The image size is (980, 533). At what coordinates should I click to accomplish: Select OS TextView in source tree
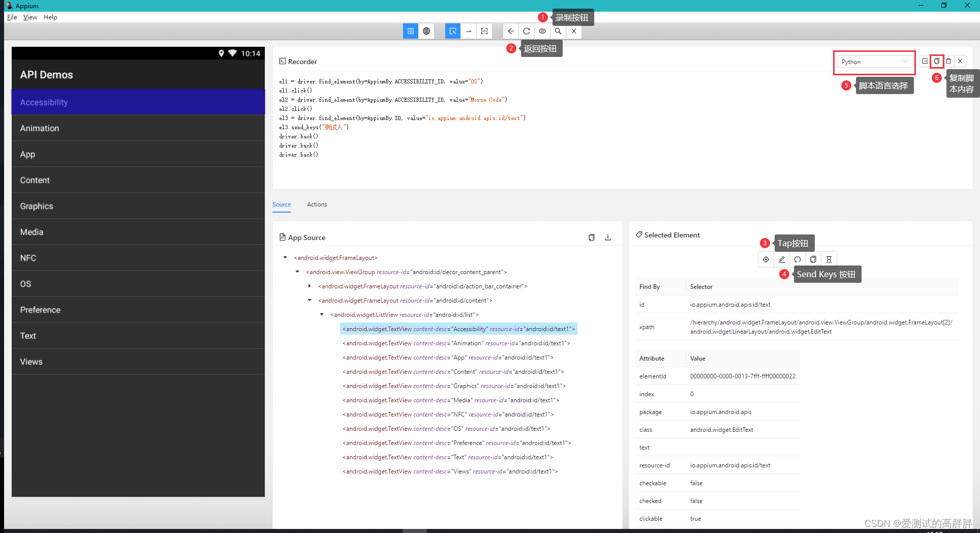446,429
